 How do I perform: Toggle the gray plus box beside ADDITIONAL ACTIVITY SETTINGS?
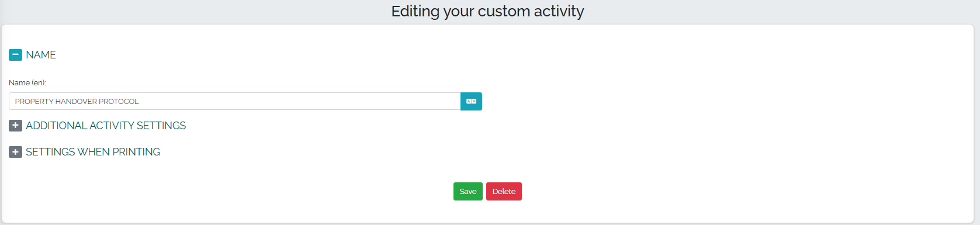tap(15, 126)
